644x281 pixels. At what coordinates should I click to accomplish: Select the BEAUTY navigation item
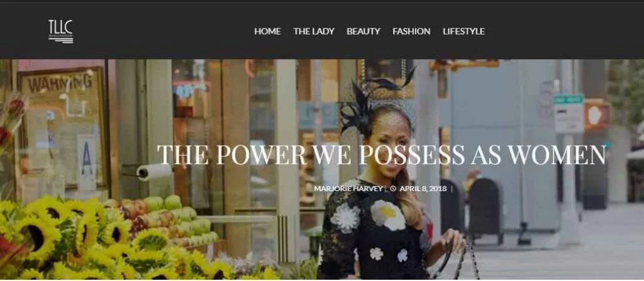click(364, 31)
